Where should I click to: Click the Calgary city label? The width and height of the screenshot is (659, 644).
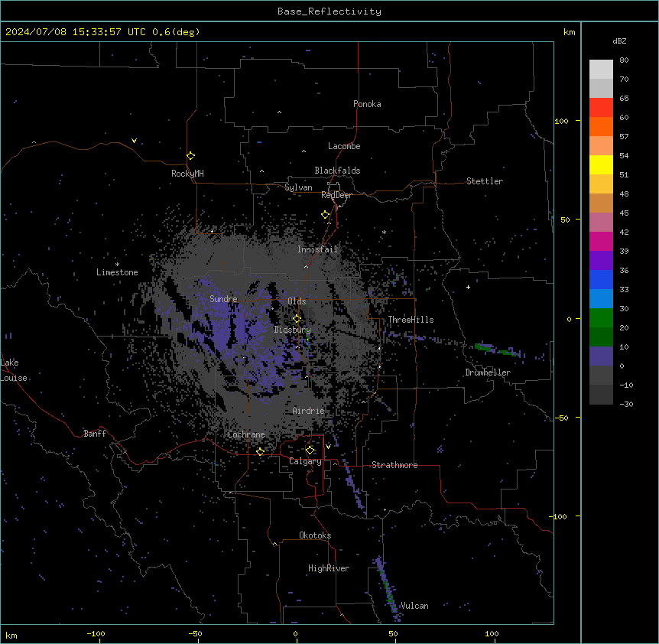coord(305,461)
